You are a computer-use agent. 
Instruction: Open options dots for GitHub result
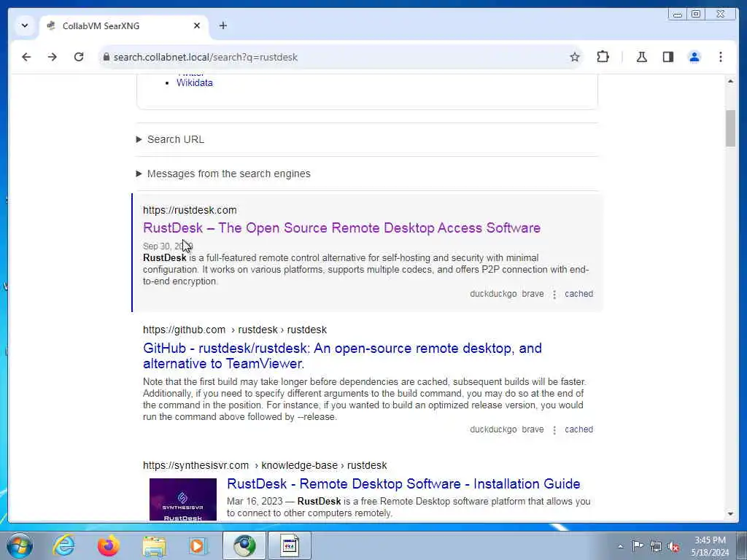[x=554, y=430]
